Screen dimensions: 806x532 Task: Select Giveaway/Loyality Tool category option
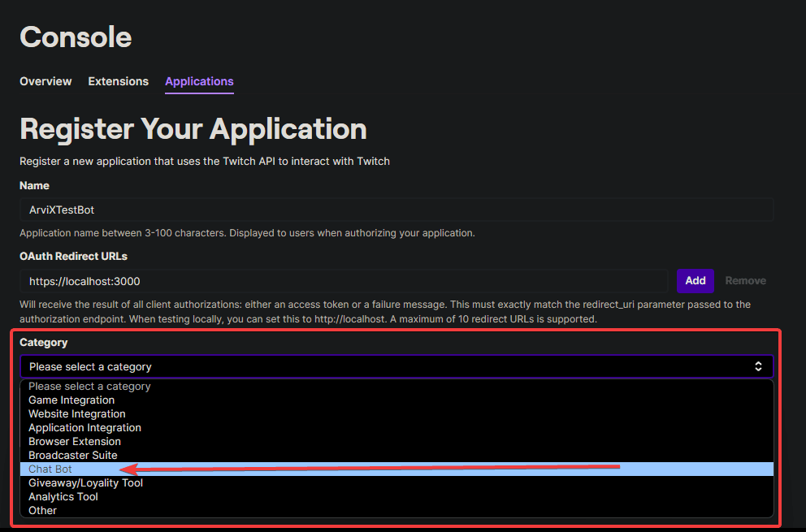coord(396,482)
